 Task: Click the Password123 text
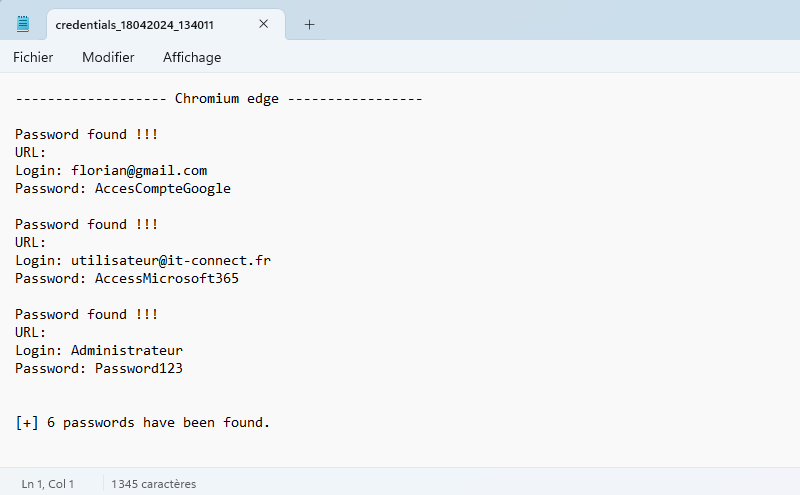139,368
